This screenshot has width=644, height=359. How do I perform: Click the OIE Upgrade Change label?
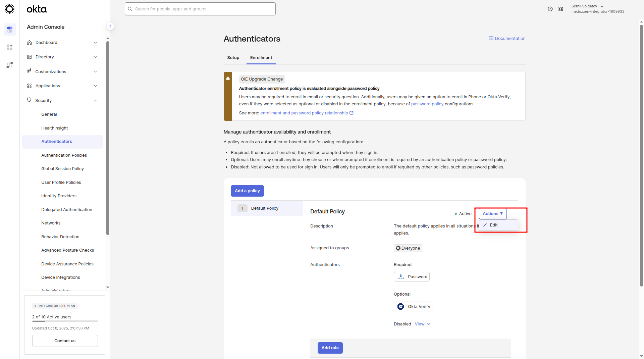coord(262,79)
